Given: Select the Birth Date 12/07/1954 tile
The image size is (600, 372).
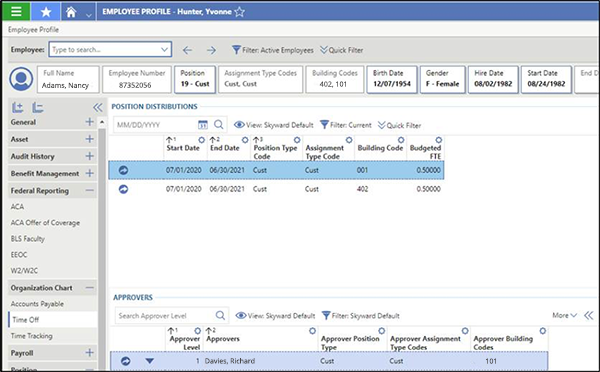Looking at the screenshot, I should [392, 79].
